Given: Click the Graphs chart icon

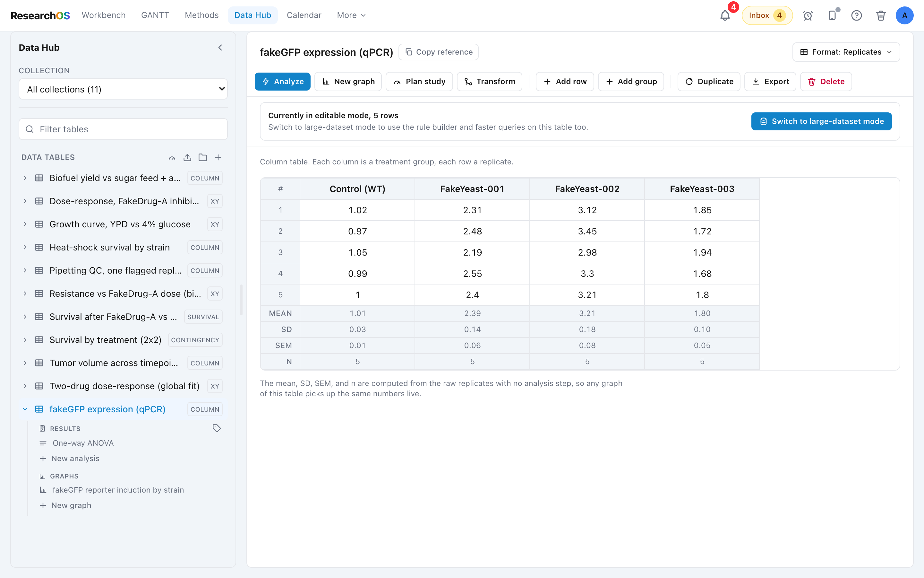Looking at the screenshot, I should 42,476.
